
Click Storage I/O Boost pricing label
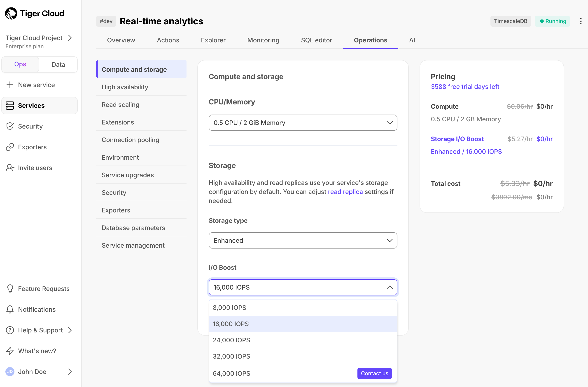click(x=457, y=139)
